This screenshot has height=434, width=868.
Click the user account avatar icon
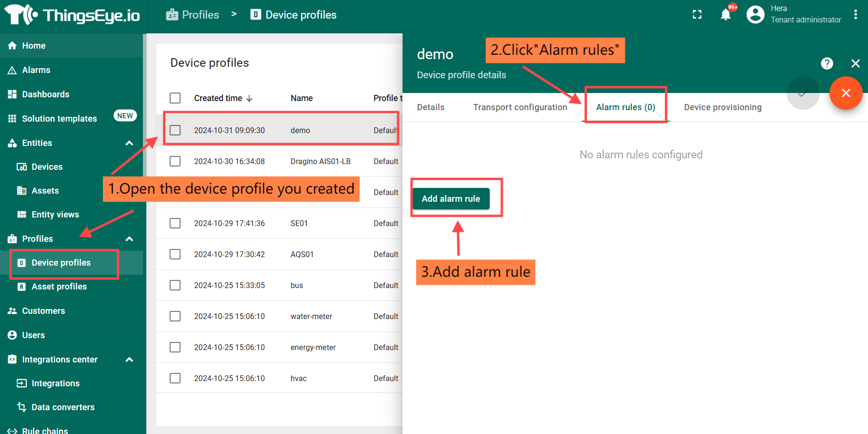click(x=755, y=14)
